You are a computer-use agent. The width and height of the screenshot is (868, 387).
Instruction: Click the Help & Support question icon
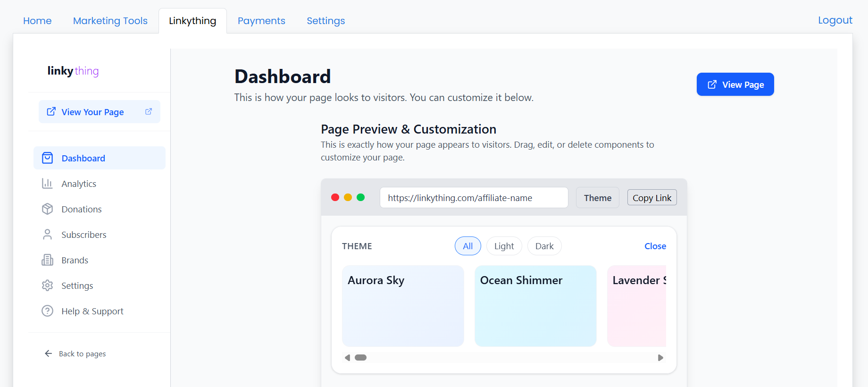pos(47,311)
